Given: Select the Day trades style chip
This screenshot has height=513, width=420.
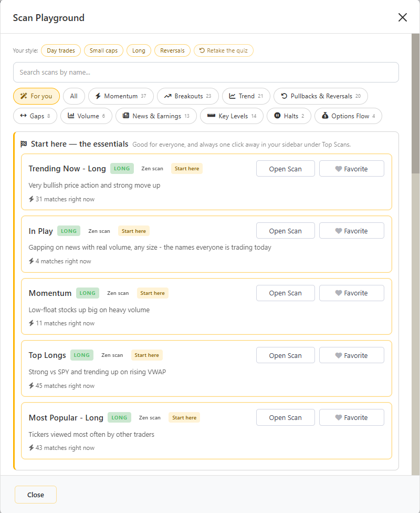Looking at the screenshot, I should [61, 50].
